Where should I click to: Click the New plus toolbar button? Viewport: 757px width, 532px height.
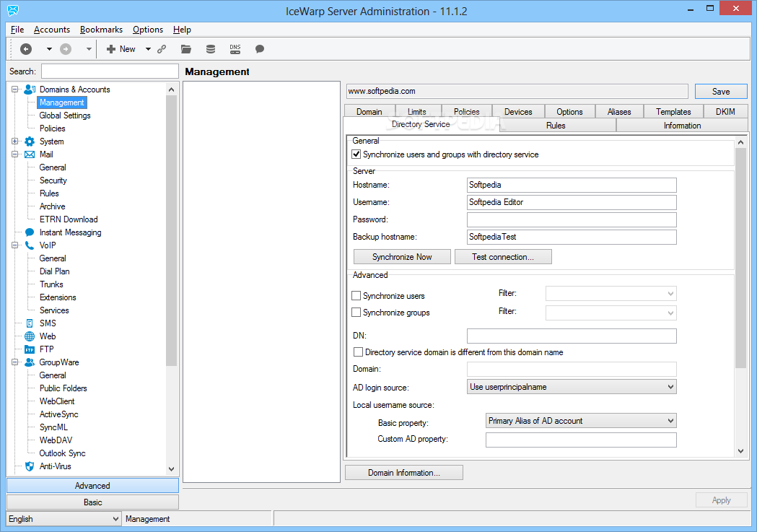point(121,49)
